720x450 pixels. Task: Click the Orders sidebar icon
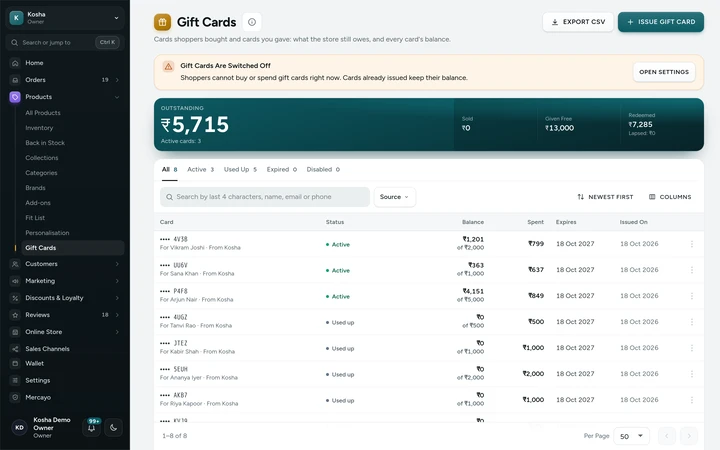pos(15,80)
